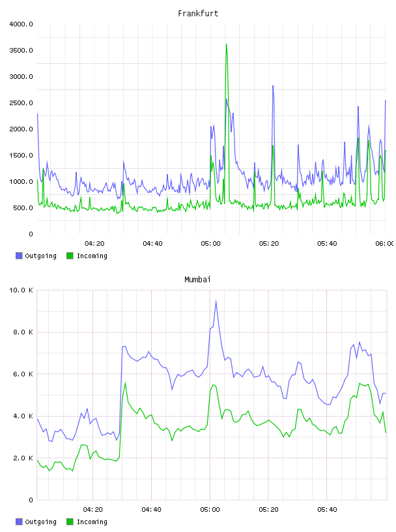This screenshot has height=532, width=396.
Task: Click the 2500.0 y-axis label in Frankfurt chart
Action: tap(21, 103)
